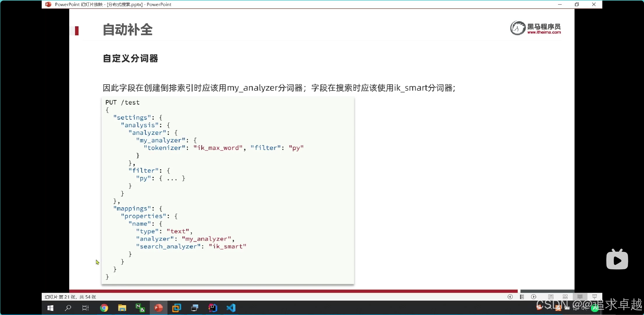The height and width of the screenshot is (315, 644).
Task: Click the volume icon in system tray
Action: [584, 308]
